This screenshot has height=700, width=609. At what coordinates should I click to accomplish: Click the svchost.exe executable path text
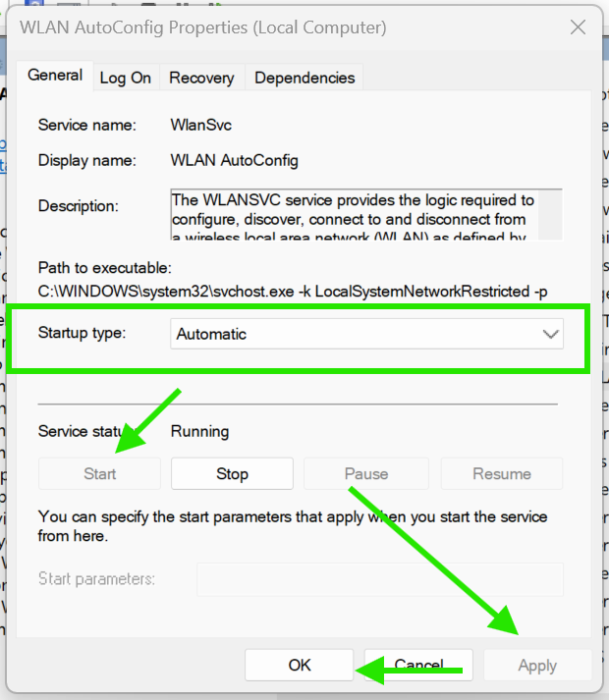point(293,292)
